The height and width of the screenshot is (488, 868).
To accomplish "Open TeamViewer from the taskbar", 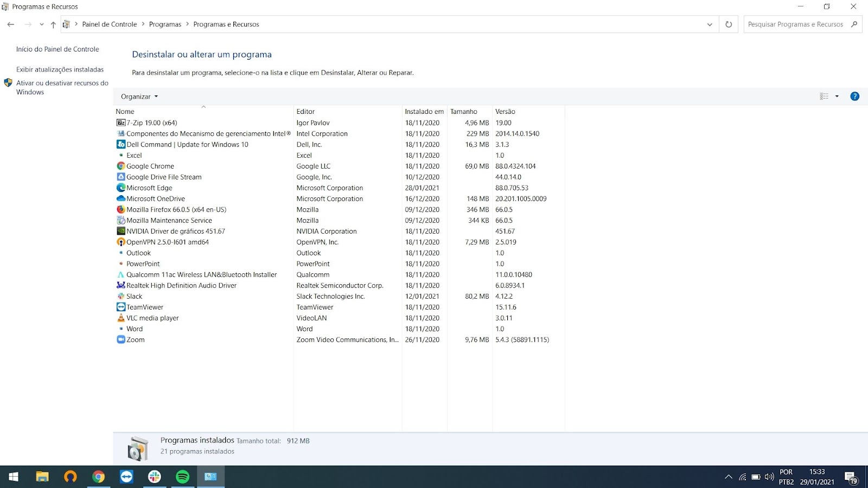I will [x=126, y=477].
